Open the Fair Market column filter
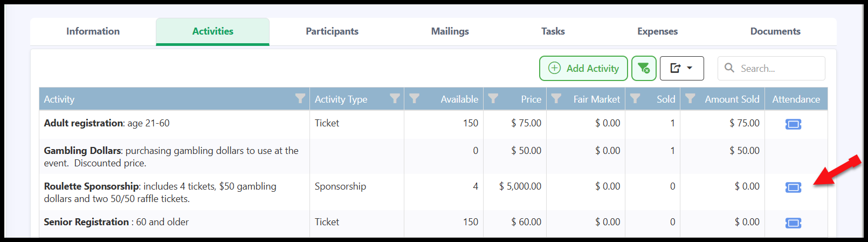This screenshot has height=242, width=868. [556, 98]
